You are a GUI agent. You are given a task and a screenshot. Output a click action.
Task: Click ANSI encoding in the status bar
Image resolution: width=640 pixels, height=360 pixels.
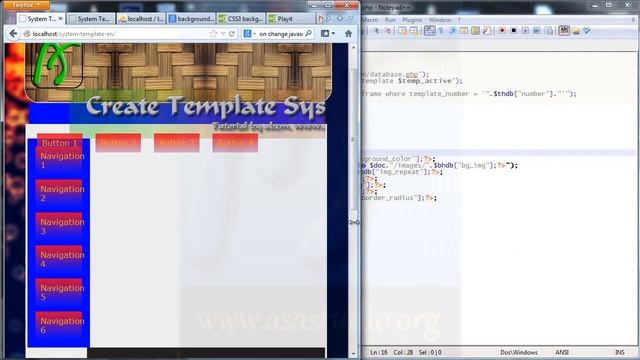(x=562, y=352)
